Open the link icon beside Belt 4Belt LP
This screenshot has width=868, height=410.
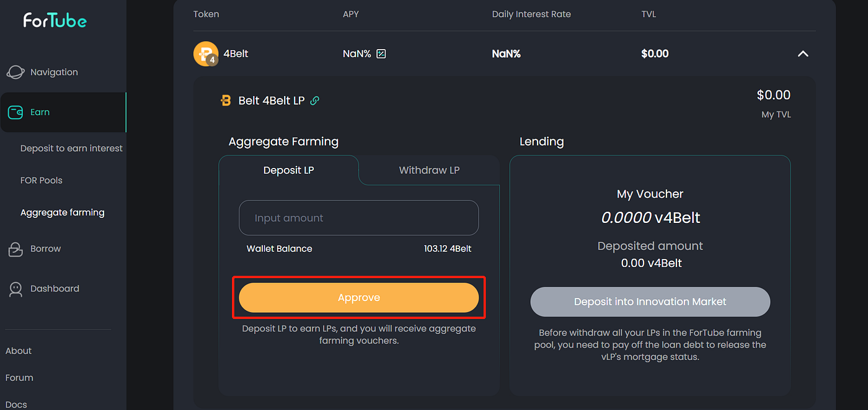click(x=315, y=100)
